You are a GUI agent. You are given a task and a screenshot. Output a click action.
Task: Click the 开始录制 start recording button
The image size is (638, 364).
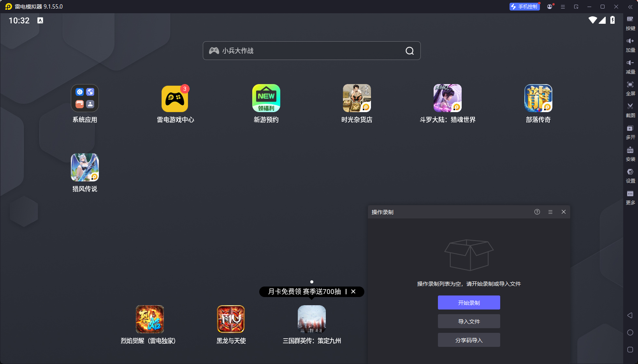[469, 302]
